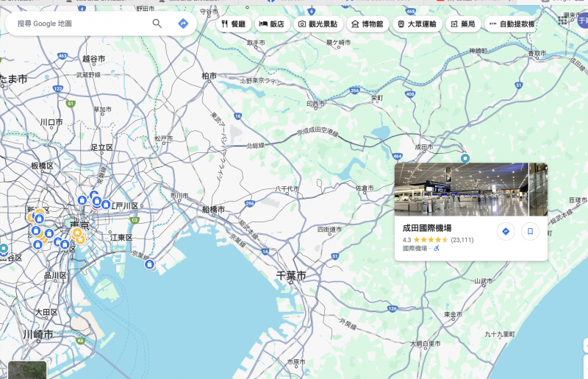The height and width of the screenshot is (379, 588).
Task: Click the 北総線 rail line label
Action: tap(255, 146)
